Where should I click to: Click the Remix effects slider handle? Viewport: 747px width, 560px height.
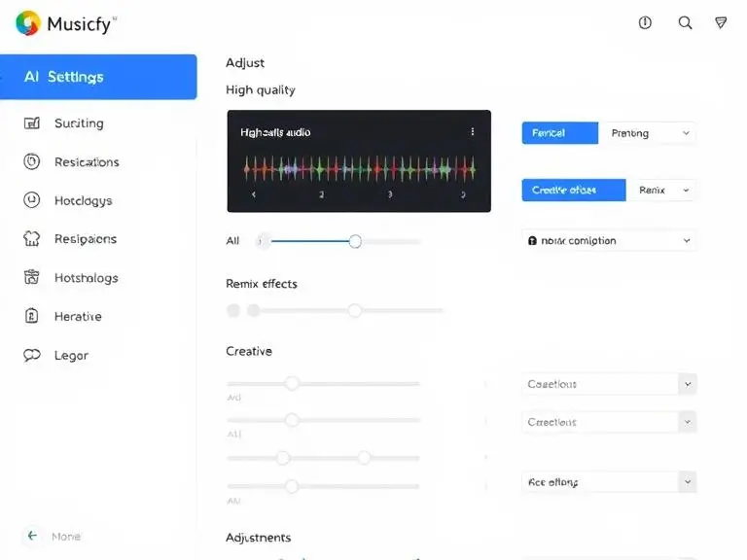tap(354, 310)
